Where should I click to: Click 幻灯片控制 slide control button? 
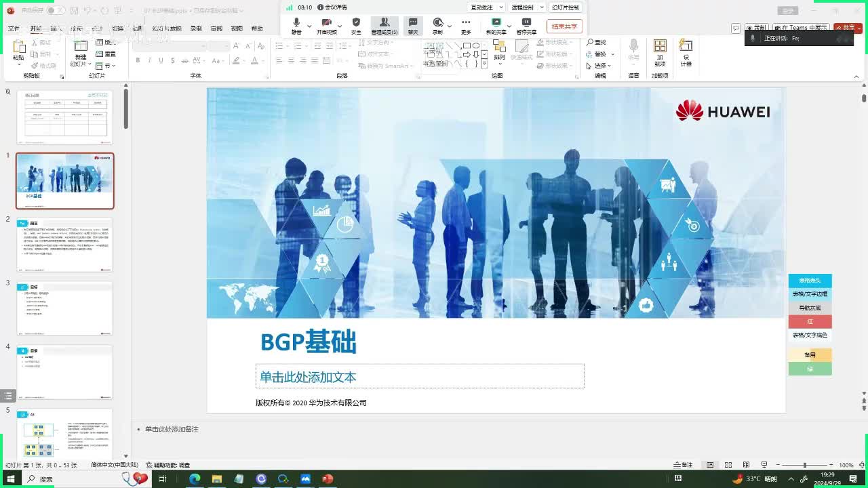(x=566, y=7)
